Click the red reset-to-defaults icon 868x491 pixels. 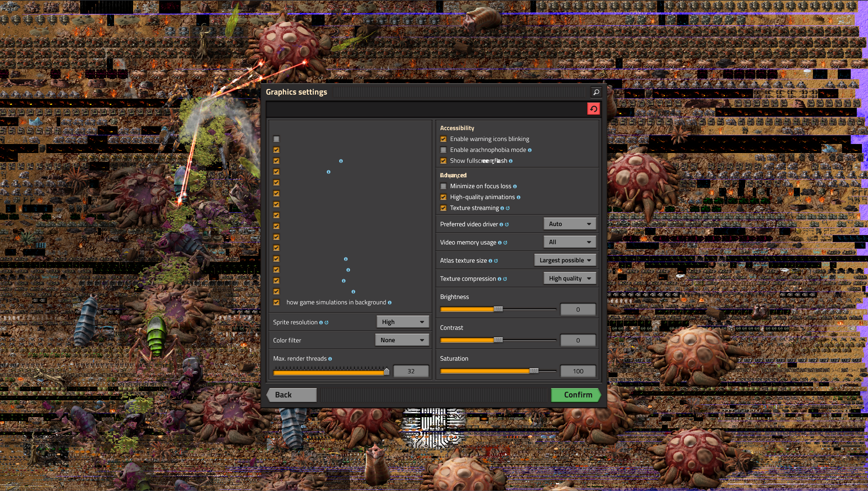tap(594, 109)
